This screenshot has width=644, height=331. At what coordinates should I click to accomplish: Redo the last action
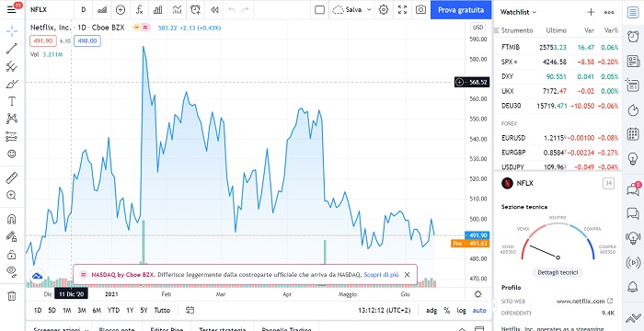[246, 10]
